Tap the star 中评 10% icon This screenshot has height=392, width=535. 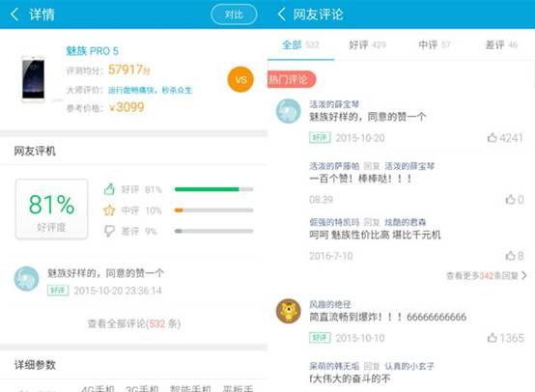(x=109, y=210)
